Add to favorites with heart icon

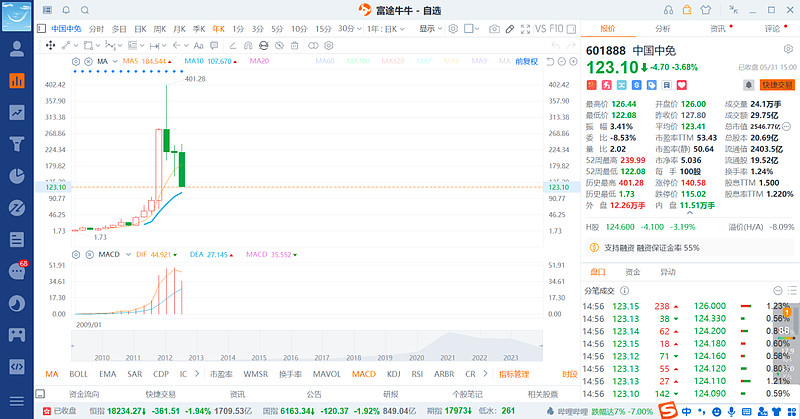[x=682, y=85]
